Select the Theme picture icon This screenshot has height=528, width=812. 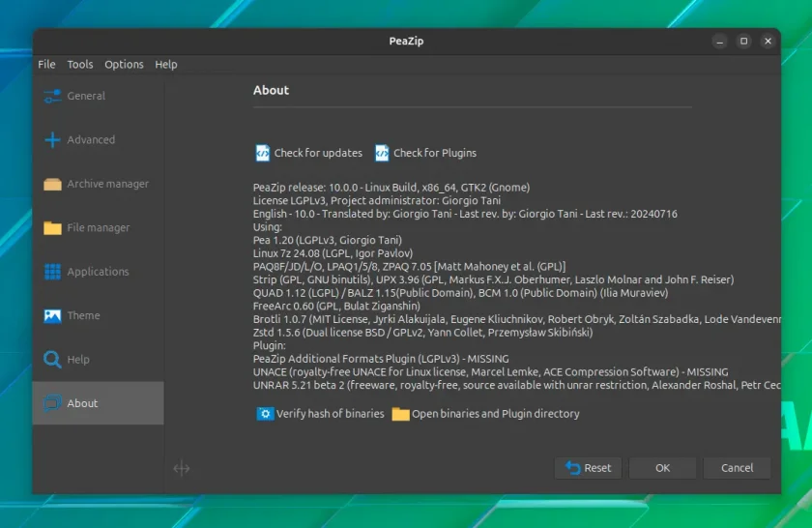[52, 315]
